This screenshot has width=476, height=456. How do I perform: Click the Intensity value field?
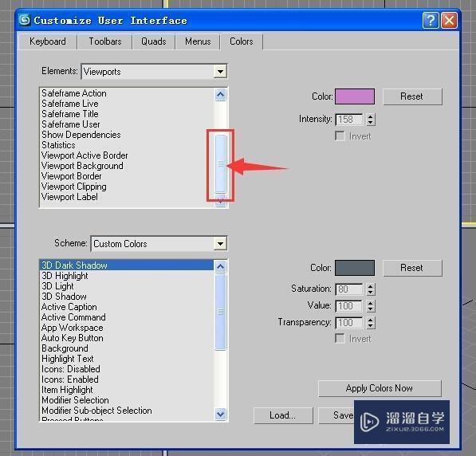pyautogui.click(x=349, y=120)
